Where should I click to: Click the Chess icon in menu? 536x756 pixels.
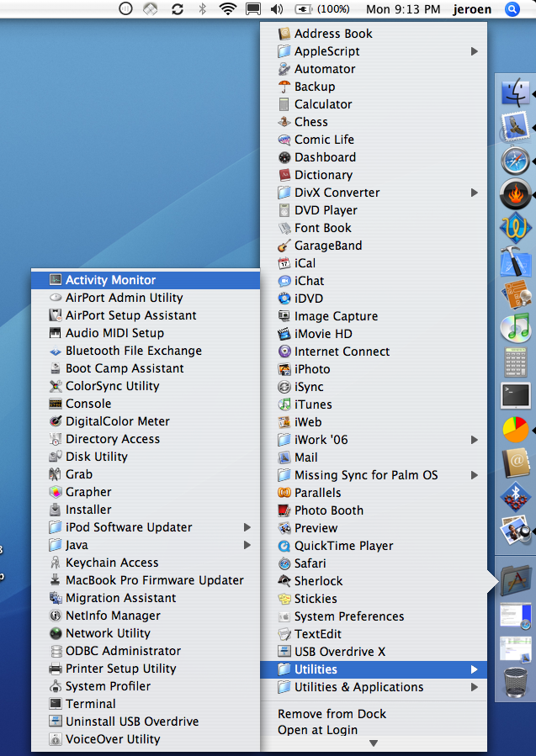pyautogui.click(x=284, y=121)
